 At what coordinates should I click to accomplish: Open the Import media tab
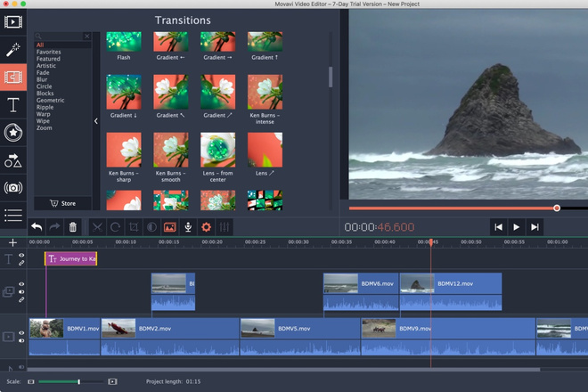click(x=13, y=21)
